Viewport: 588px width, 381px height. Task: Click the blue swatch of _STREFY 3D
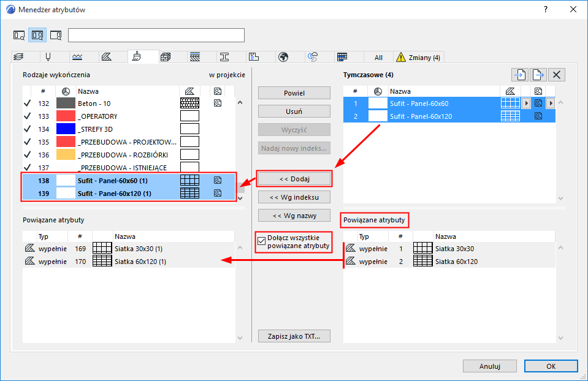[x=66, y=129]
